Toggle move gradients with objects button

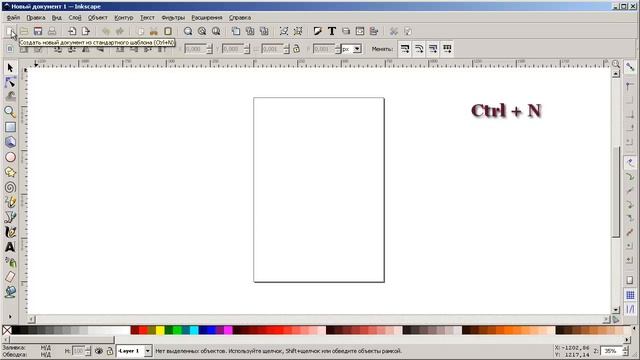coord(433,49)
